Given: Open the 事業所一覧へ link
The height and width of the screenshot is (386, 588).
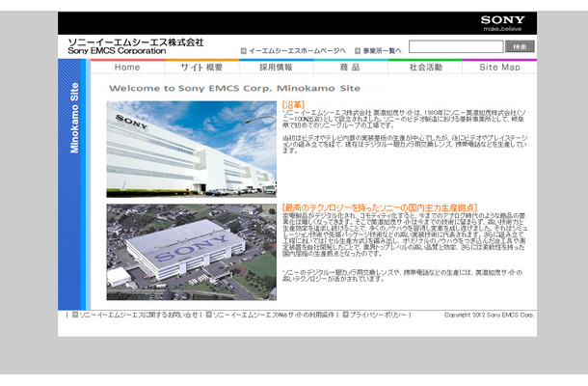Looking at the screenshot, I should tap(382, 51).
